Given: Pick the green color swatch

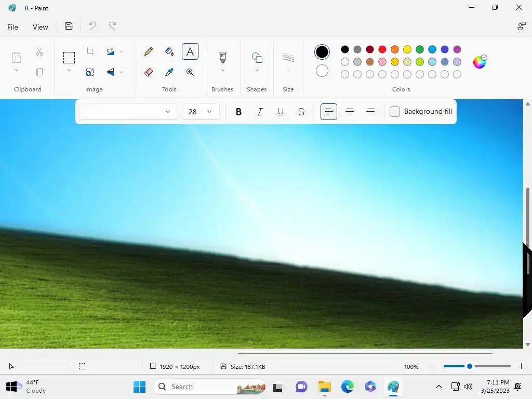Looking at the screenshot, I should click(x=420, y=49).
